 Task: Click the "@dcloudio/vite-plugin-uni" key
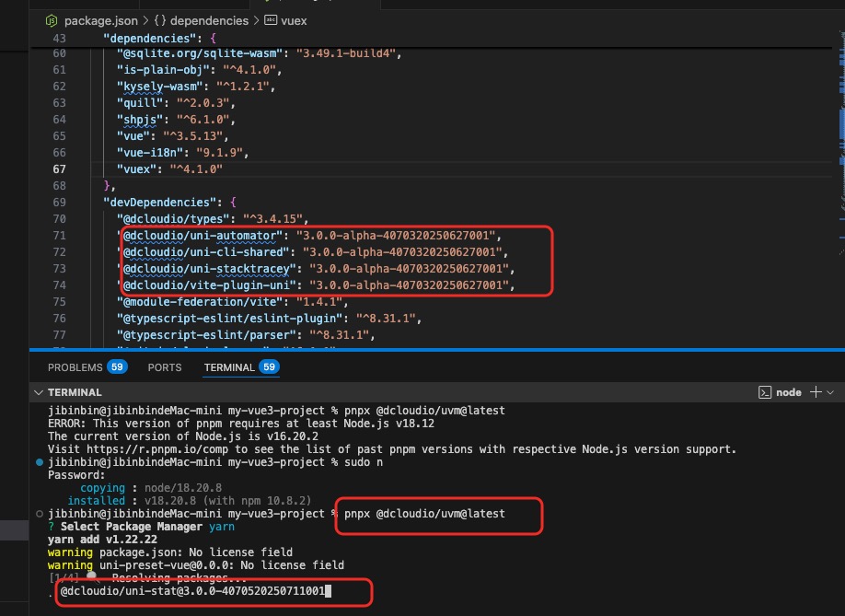point(206,285)
